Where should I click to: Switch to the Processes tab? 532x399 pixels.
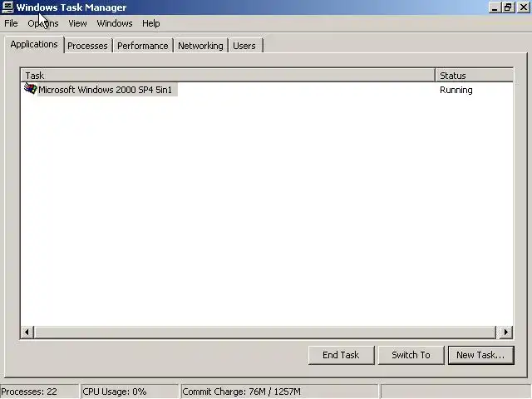tap(87, 46)
